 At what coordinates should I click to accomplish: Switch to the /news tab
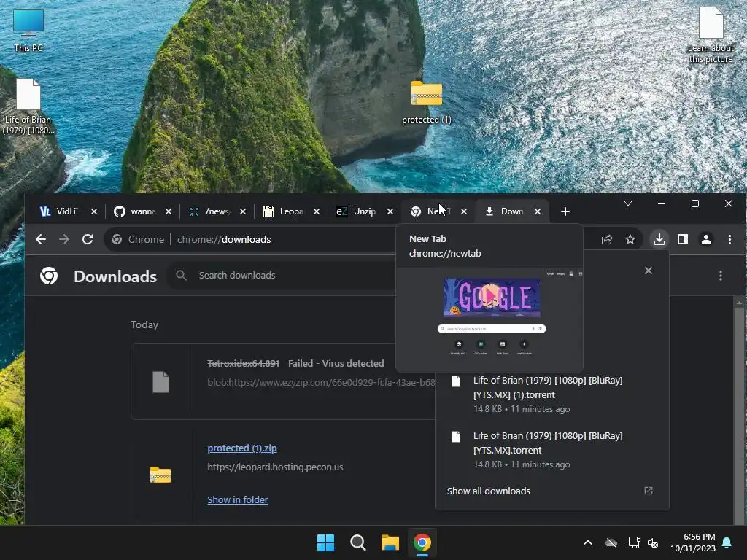(209, 211)
